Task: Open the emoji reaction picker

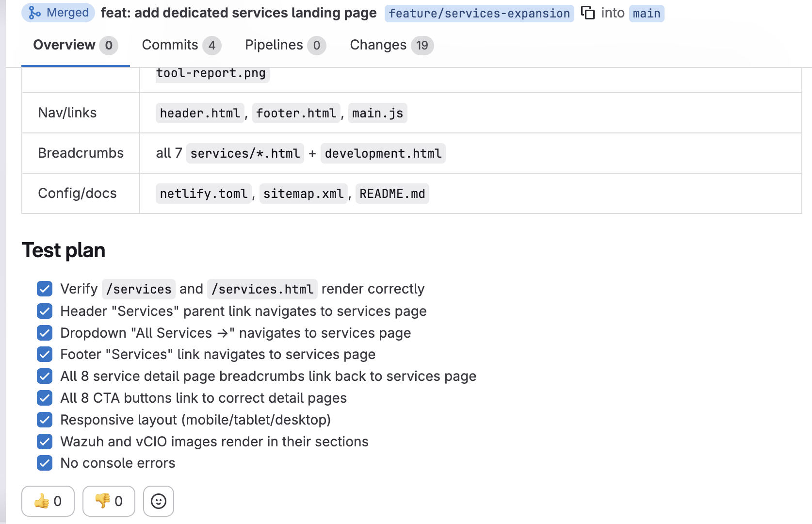Action: coord(158,501)
